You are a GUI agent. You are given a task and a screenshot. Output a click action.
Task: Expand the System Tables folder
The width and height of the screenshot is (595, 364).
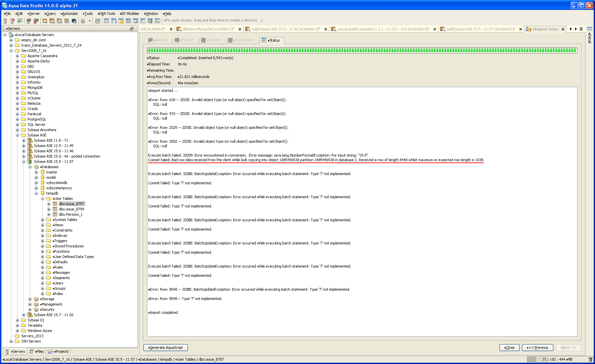pyautogui.click(x=43, y=220)
